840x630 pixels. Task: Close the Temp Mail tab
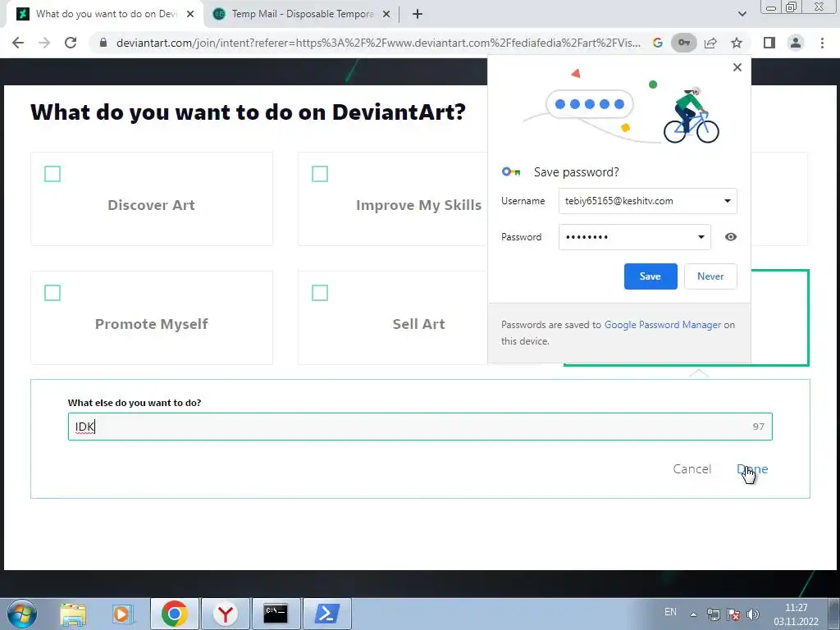(x=386, y=15)
